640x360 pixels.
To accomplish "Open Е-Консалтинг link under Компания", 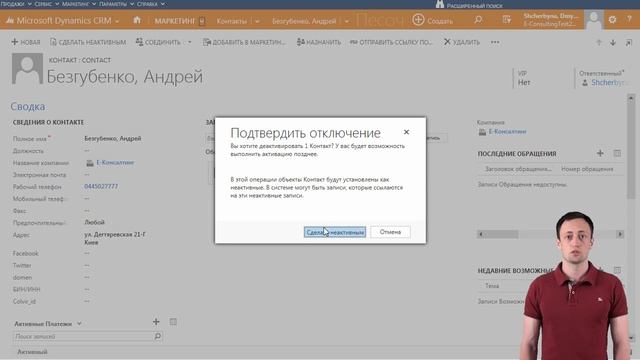I will coord(507,131).
